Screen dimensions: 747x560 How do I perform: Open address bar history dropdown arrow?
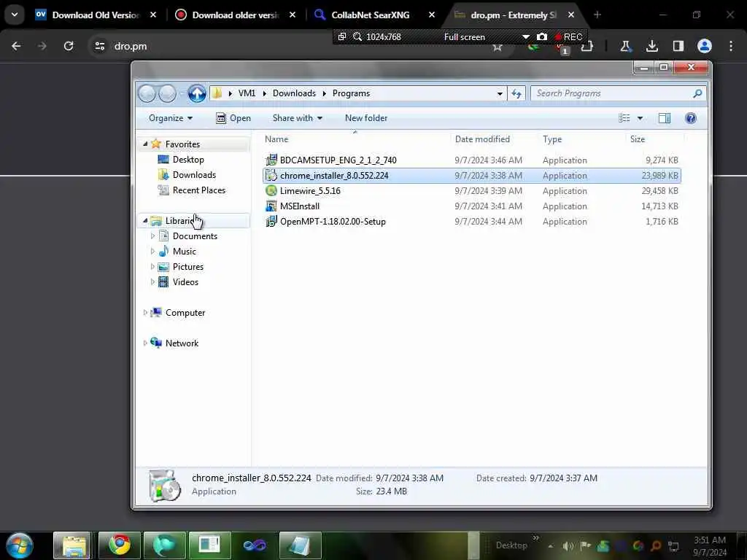pyautogui.click(x=499, y=93)
